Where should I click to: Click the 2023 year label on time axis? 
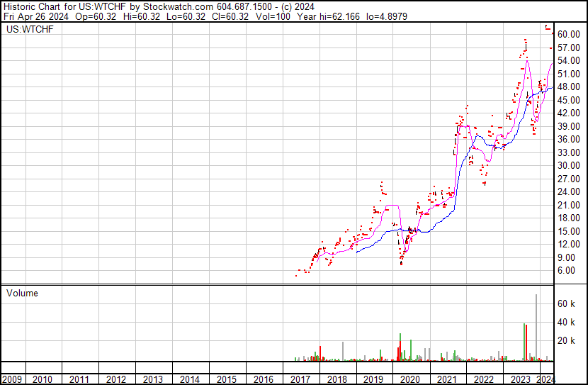[521, 379]
